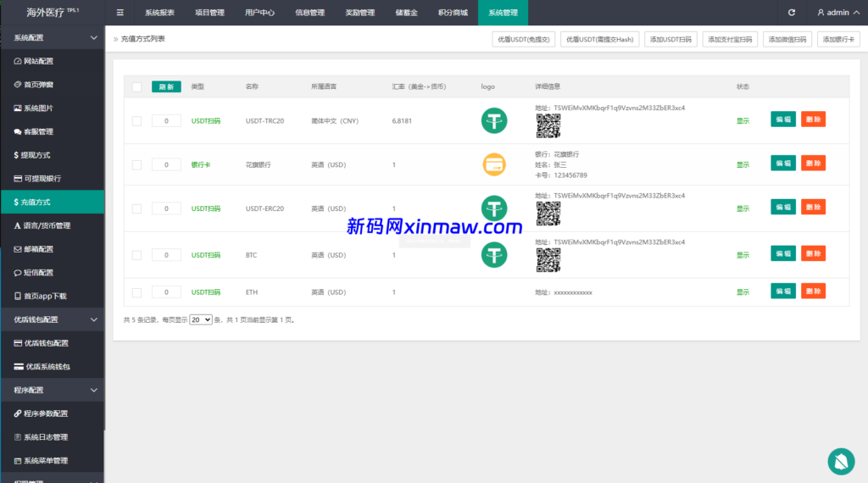Screen dimensions: 868x483
Task: Toggle 显示 status of 花旗银行 row
Action: (x=743, y=165)
